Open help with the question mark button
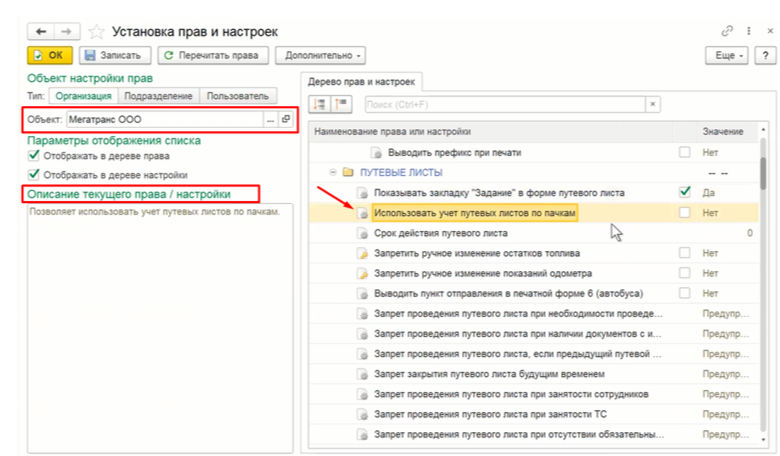This screenshot has height=456, width=780. pos(766,55)
